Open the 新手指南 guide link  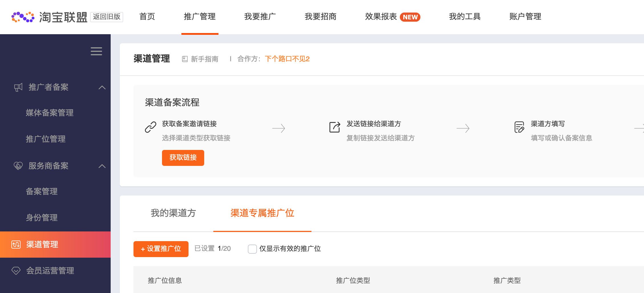[201, 59]
